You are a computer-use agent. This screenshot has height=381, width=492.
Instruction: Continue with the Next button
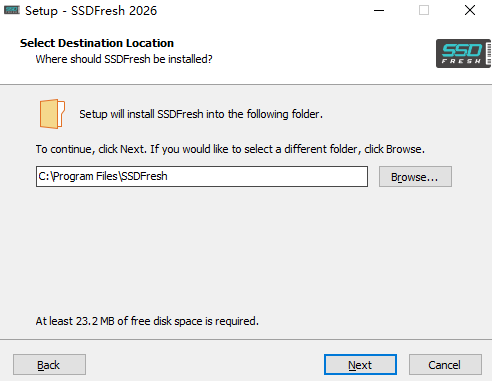(360, 365)
